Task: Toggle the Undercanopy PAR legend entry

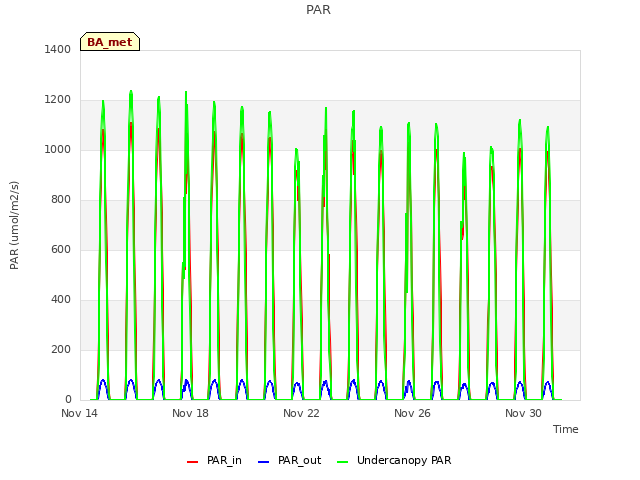Action: pos(394,460)
